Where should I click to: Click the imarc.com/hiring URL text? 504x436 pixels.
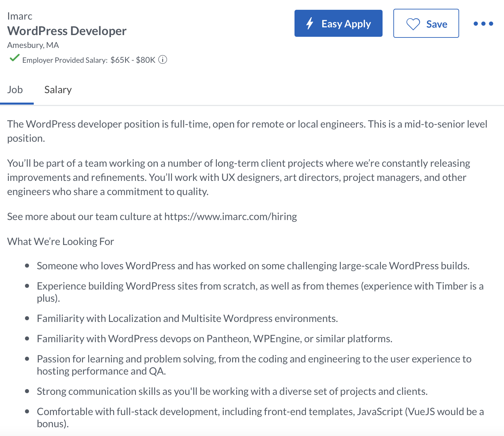pyautogui.click(x=231, y=216)
